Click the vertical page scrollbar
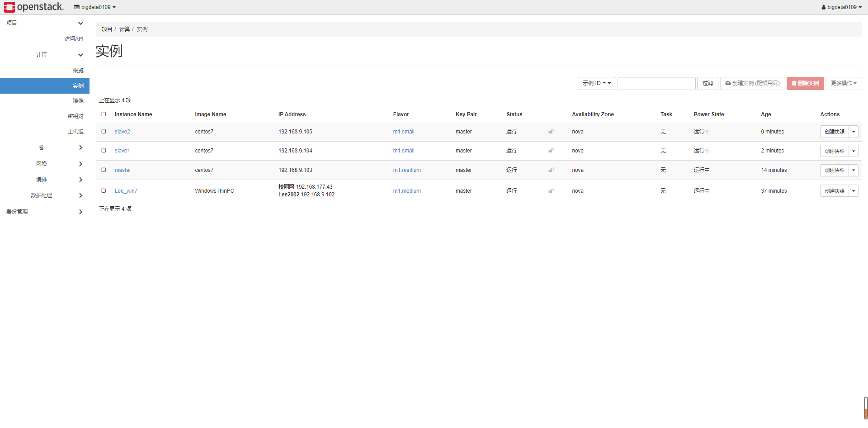This screenshot has height=428, width=868. tap(866, 408)
